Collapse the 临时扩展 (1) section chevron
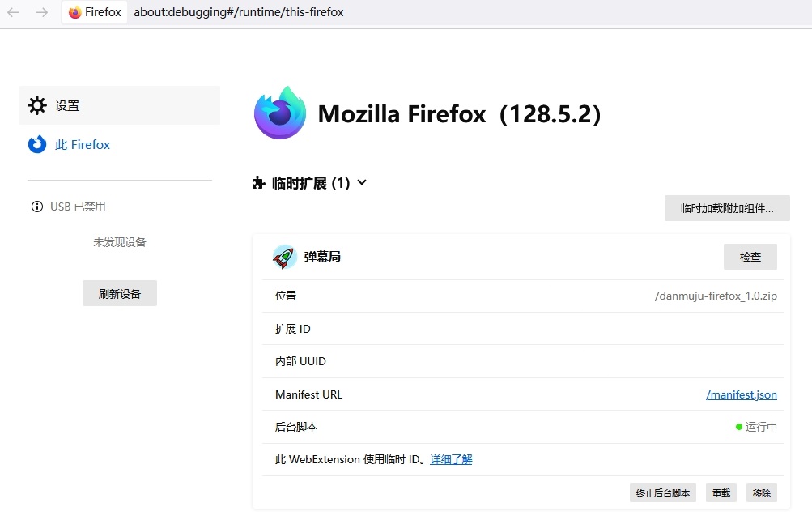 coord(362,183)
